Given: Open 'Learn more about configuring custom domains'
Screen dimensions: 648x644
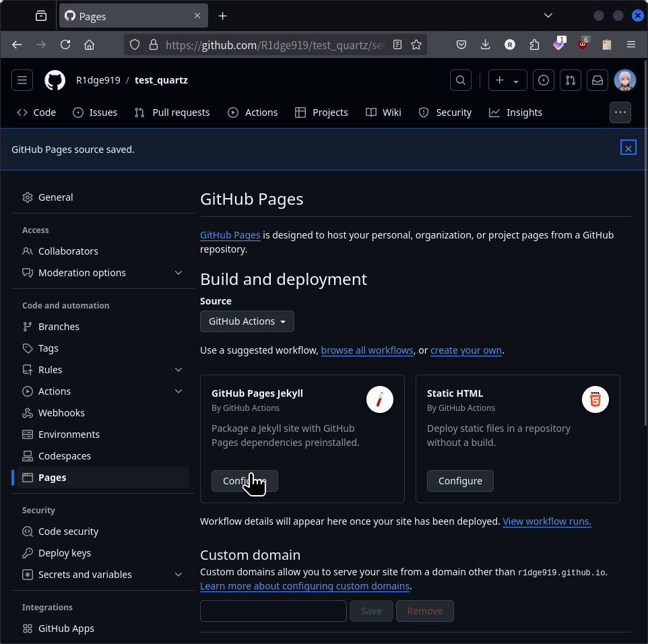Looking at the screenshot, I should pos(305,585).
